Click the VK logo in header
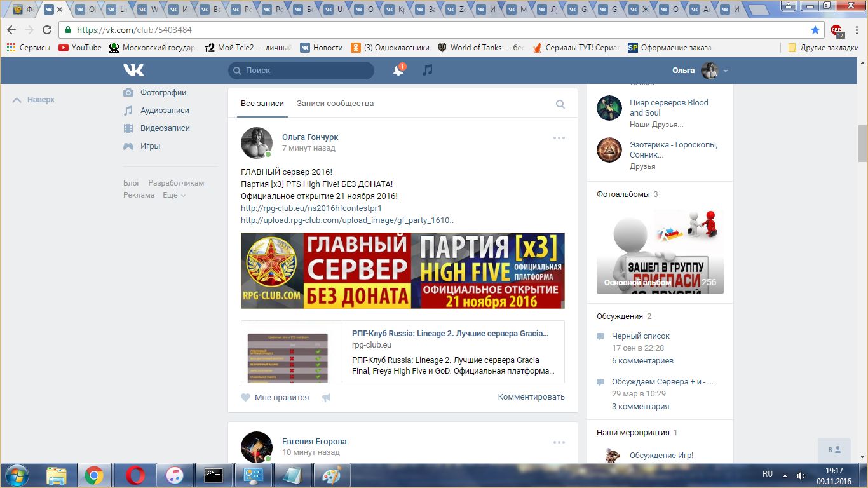868x488 pixels. pos(133,71)
